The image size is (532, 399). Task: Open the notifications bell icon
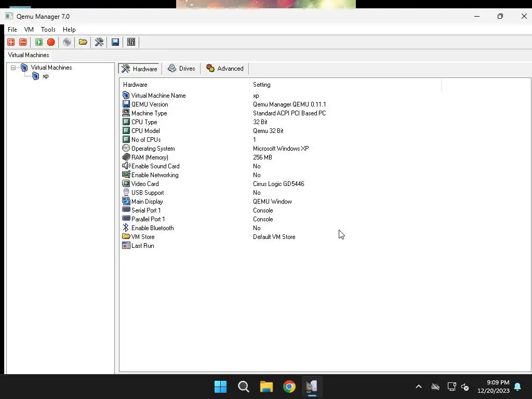point(518,387)
